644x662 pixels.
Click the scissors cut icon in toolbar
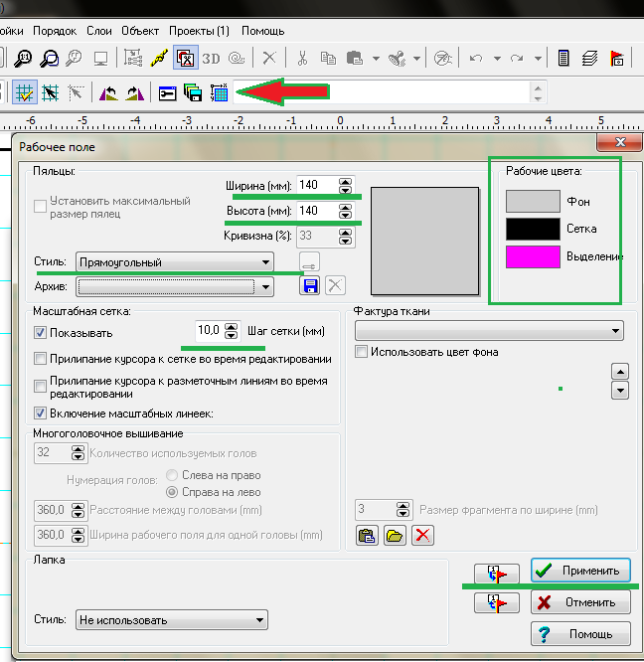(303, 58)
